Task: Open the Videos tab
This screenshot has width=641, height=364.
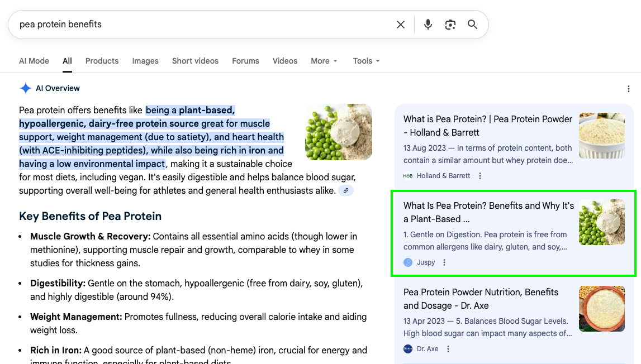Action: (x=285, y=61)
